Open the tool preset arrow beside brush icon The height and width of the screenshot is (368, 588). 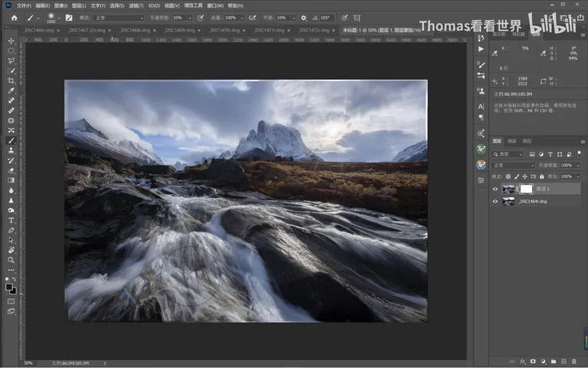(x=38, y=18)
